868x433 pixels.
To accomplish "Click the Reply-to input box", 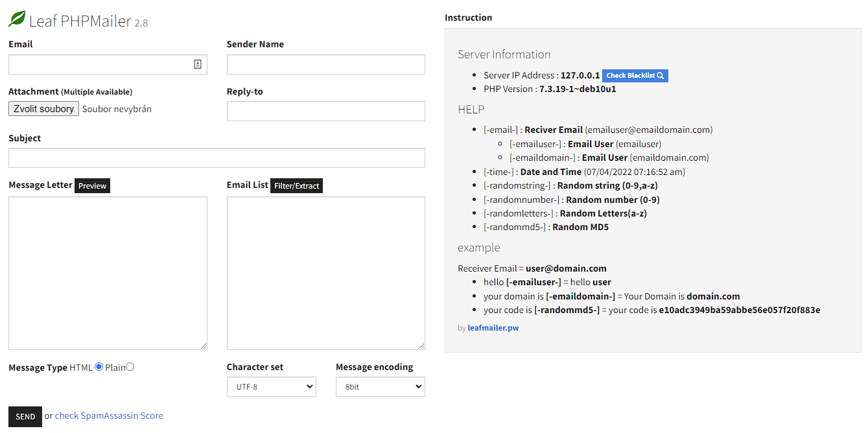I will 325,111.
